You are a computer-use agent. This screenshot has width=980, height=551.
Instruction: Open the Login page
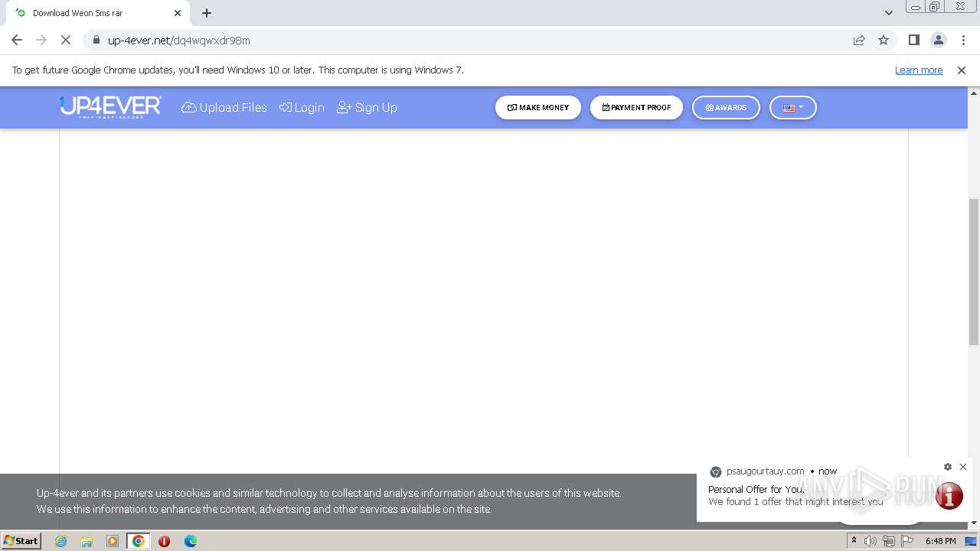(302, 107)
